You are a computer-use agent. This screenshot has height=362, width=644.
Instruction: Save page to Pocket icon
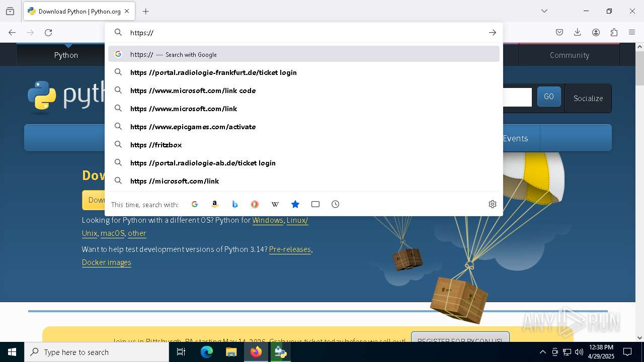[559, 32]
